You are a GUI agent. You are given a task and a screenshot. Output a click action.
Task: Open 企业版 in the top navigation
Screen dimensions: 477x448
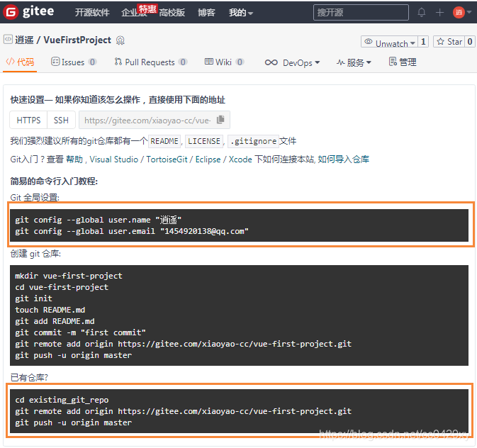click(134, 13)
